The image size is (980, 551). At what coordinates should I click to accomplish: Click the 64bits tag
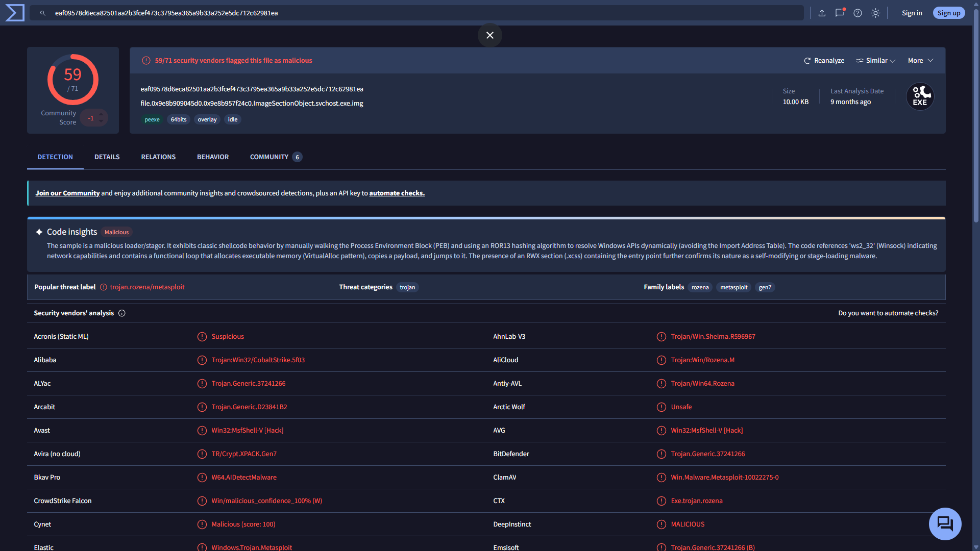(179, 120)
